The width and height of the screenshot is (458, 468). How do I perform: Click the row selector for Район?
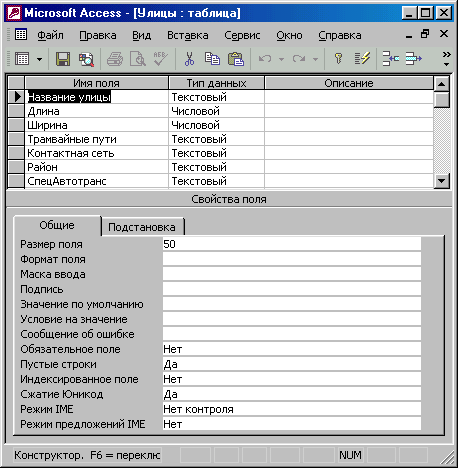(x=16, y=167)
